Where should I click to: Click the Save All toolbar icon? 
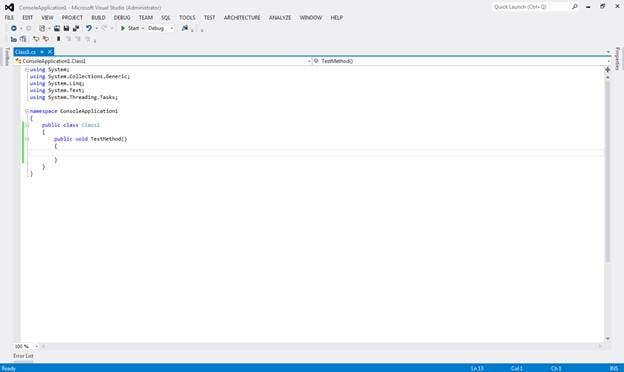click(x=76, y=28)
